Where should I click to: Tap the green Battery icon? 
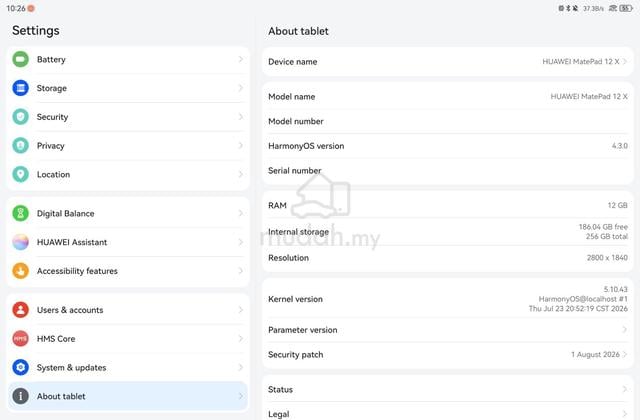pyautogui.click(x=20, y=59)
